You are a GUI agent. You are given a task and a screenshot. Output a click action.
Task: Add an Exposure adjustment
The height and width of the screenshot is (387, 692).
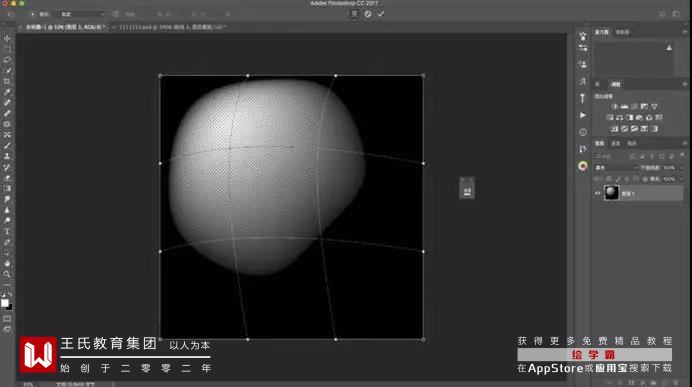644,106
